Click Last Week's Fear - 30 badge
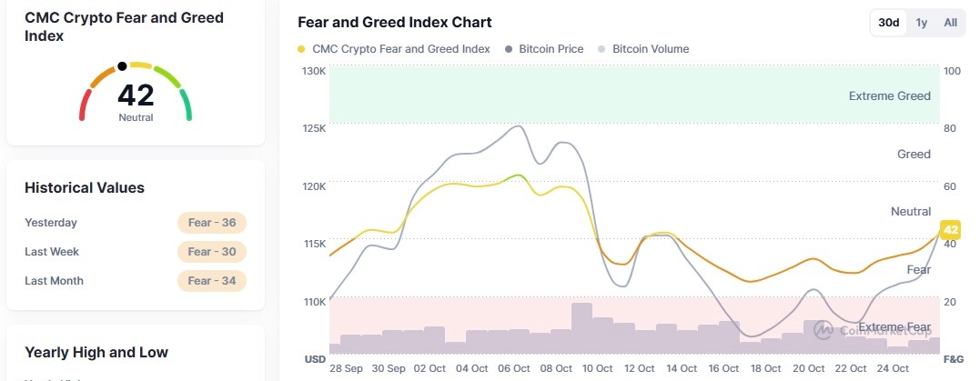Viewport: 980px width, 381px height. click(212, 252)
